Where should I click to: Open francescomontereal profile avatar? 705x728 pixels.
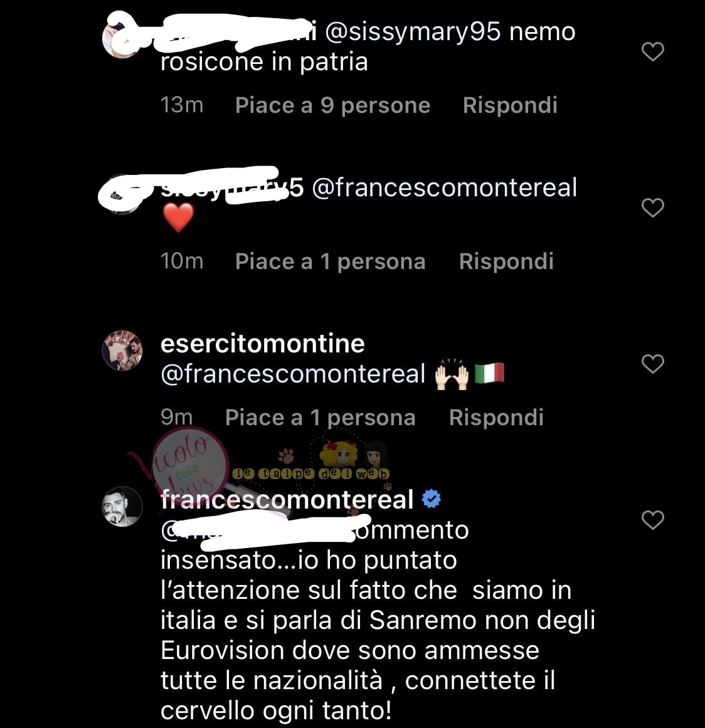122,507
